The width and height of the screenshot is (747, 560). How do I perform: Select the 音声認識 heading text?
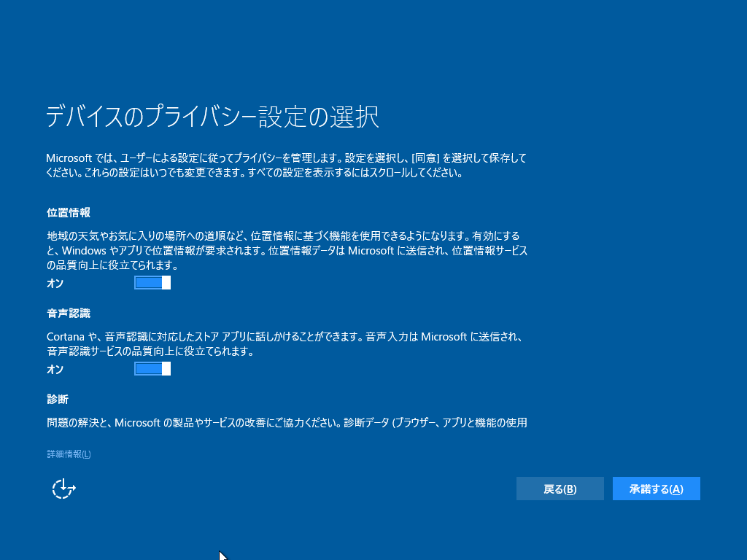(69, 314)
